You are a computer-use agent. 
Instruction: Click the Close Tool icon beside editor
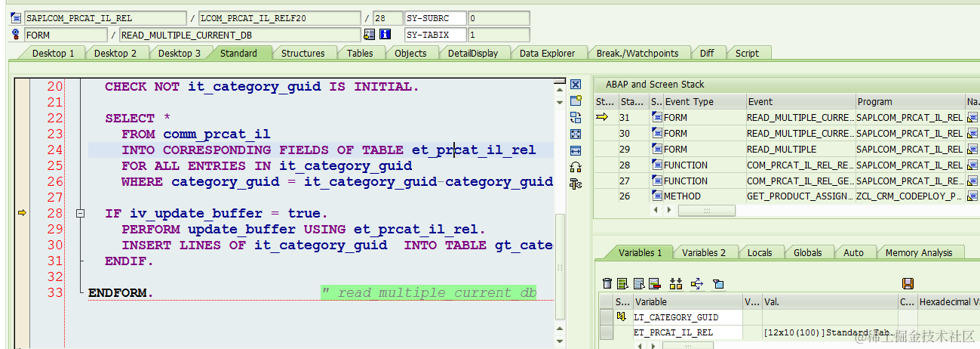tap(576, 85)
